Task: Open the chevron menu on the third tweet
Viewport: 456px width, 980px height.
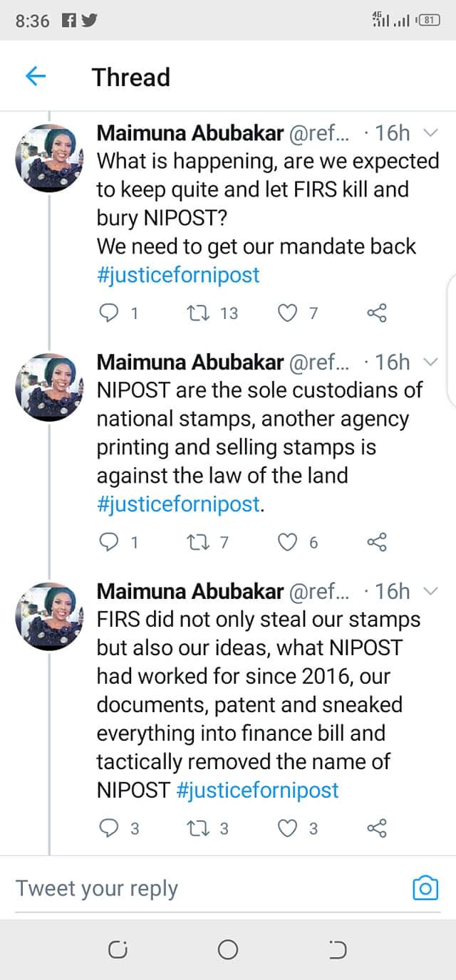Action: 430,590
